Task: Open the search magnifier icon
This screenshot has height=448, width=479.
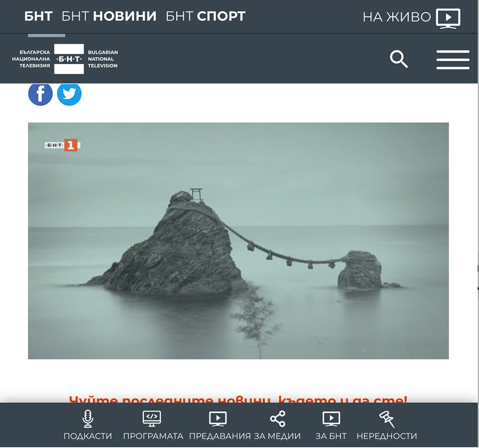Action: point(399,59)
